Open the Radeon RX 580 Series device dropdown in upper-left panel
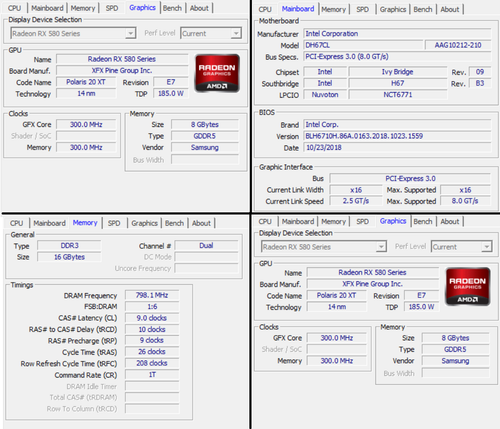This screenshot has height=429, width=500. [73, 33]
